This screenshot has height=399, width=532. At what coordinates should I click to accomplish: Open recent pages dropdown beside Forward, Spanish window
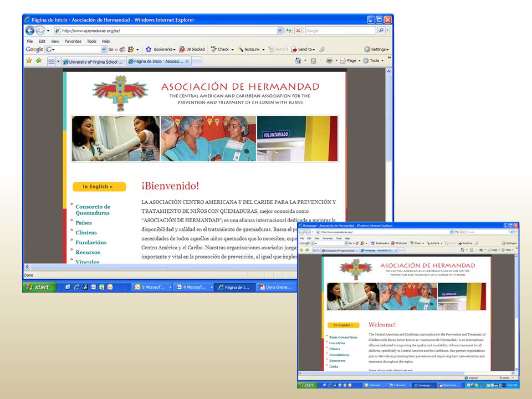click(x=48, y=30)
